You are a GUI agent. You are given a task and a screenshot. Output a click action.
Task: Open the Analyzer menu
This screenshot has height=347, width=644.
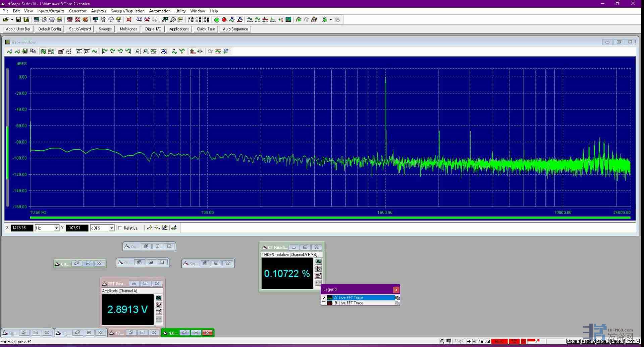[99, 11]
